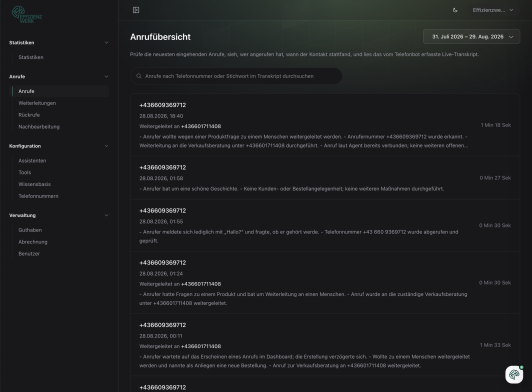This screenshot has width=532, height=392.
Task: Collapse the Verwaltung section chevron
Action: (x=106, y=215)
